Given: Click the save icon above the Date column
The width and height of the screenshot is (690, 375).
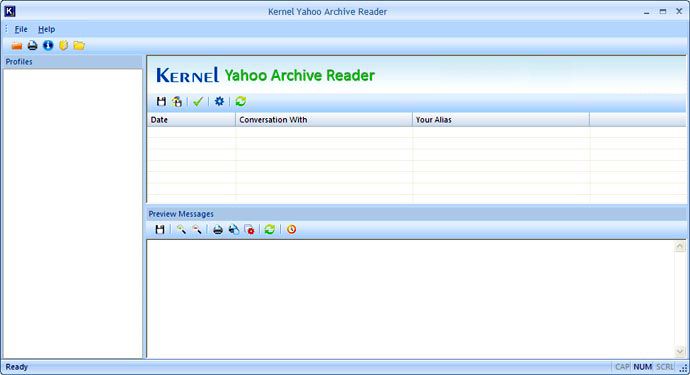Looking at the screenshot, I should (x=161, y=102).
